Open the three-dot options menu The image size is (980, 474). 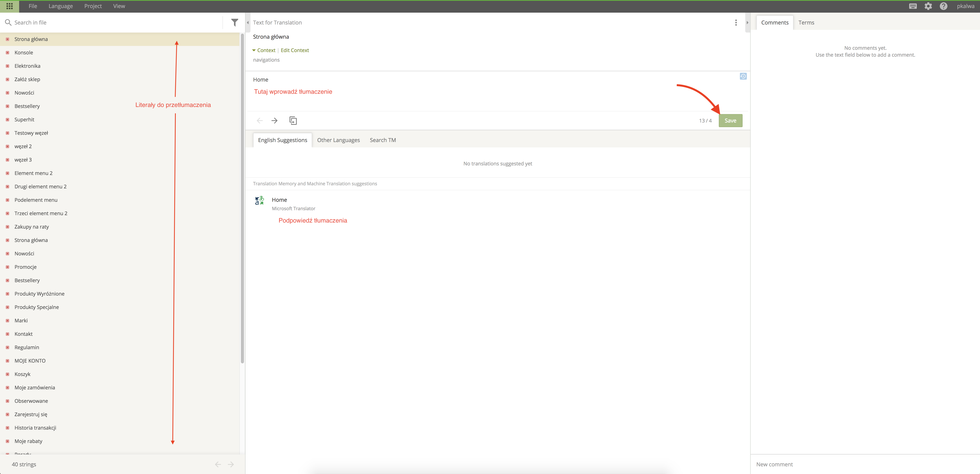[x=736, y=22]
